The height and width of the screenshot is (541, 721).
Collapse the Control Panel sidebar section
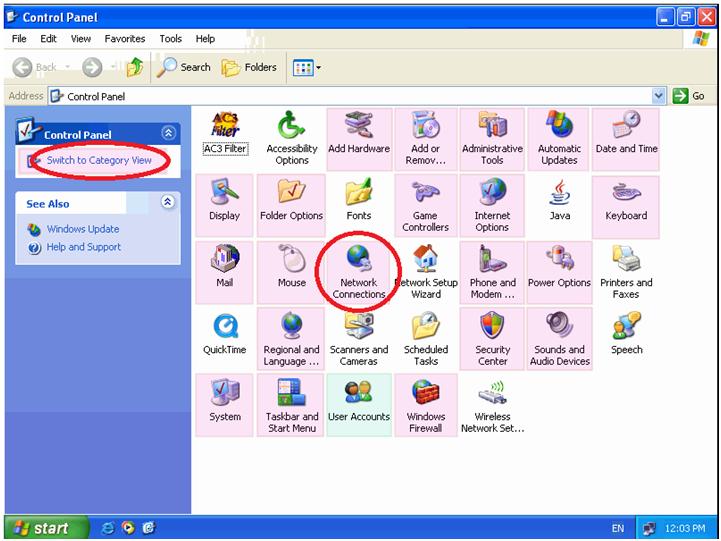point(168,133)
